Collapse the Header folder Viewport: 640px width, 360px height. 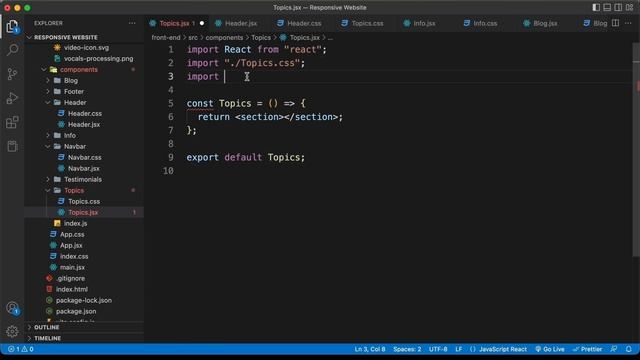[75, 102]
